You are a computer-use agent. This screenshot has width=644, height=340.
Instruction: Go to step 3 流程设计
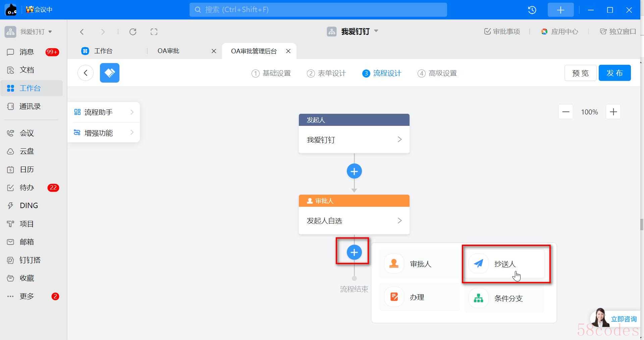click(x=382, y=73)
